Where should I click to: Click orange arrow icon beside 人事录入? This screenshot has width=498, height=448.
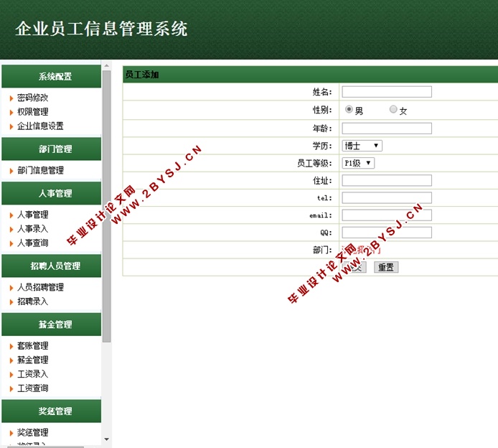click(11, 230)
